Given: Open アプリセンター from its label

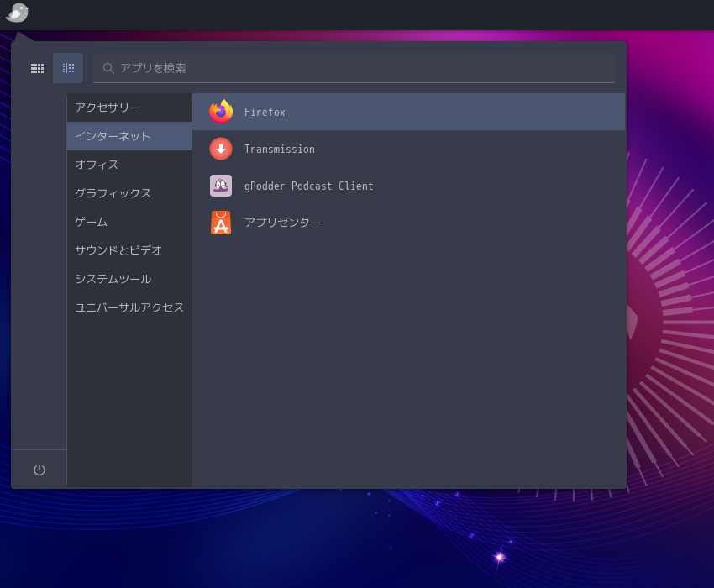Looking at the screenshot, I should [282, 223].
